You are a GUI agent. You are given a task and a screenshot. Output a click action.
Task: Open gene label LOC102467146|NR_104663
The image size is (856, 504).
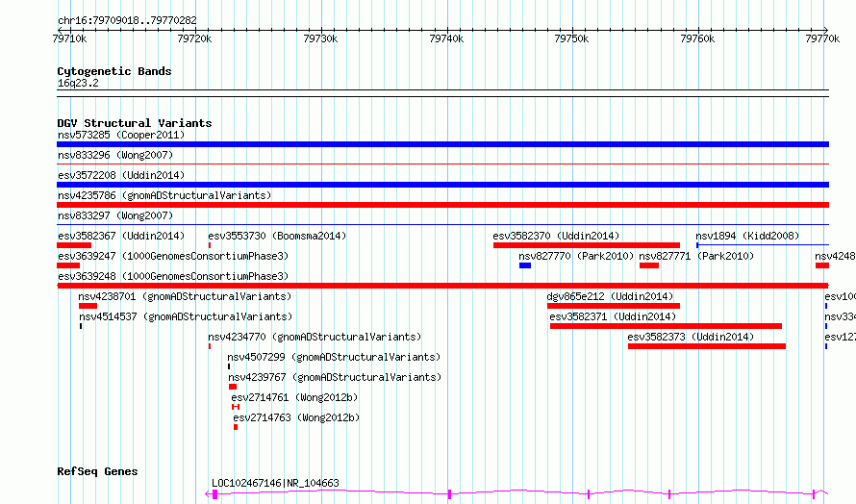point(275,483)
